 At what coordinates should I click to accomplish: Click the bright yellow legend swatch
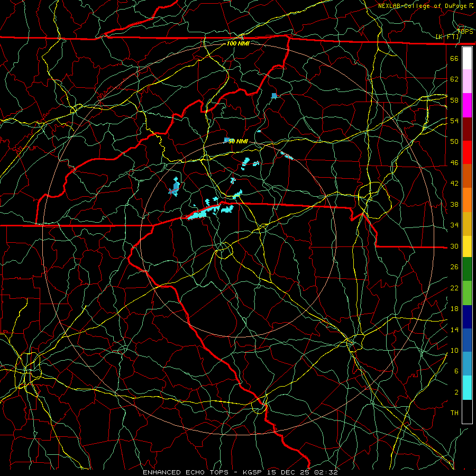(467, 246)
